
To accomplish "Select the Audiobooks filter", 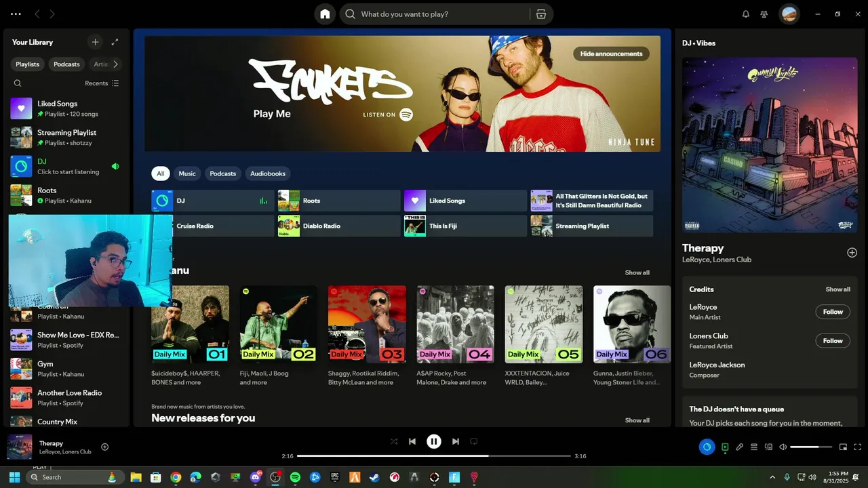I will pos(268,174).
